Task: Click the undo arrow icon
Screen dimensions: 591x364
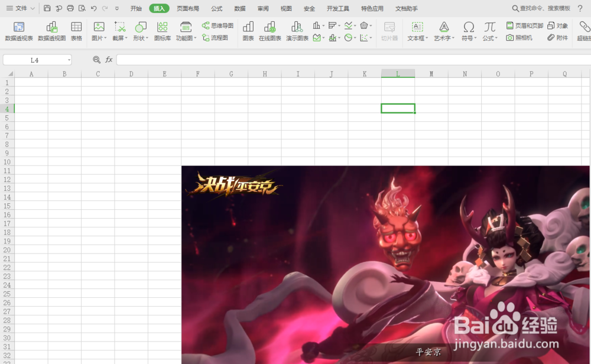Action: pyautogui.click(x=94, y=8)
